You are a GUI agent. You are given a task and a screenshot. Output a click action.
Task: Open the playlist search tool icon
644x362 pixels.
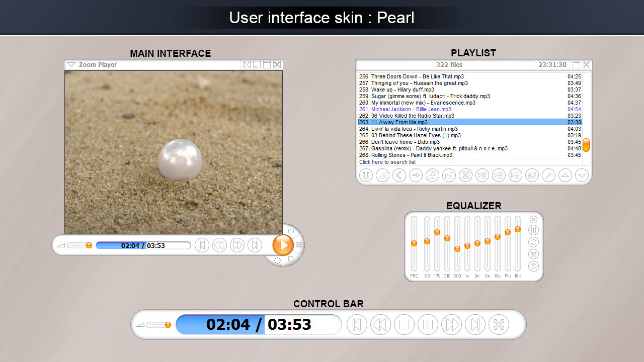(548, 175)
